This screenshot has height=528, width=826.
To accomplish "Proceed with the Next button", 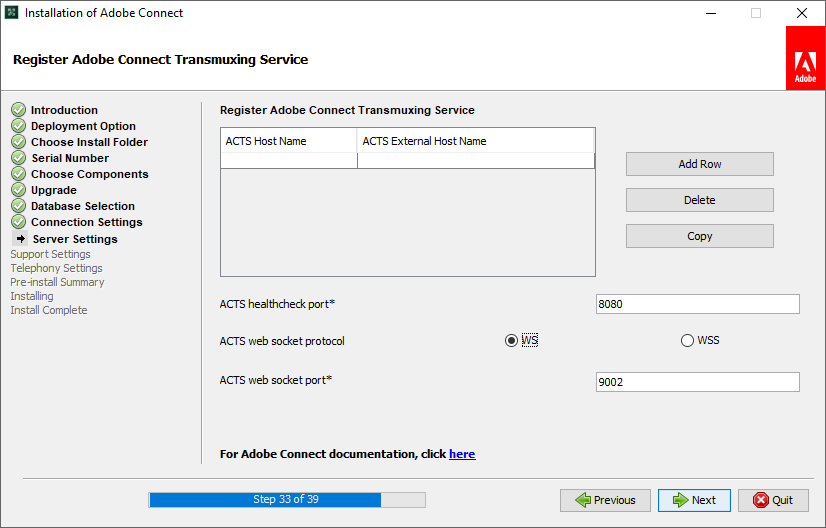I will click(694, 500).
